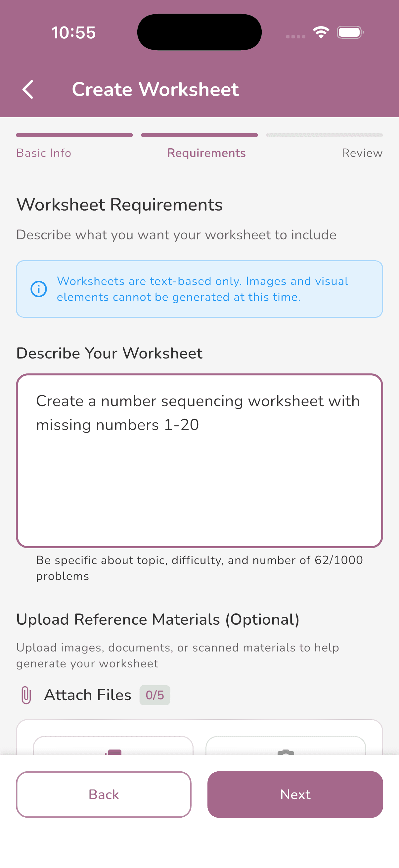This screenshot has width=399, height=868.
Task: Tap the 10:55 clock in status bar
Action: pyautogui.click(x=74, y=32)
